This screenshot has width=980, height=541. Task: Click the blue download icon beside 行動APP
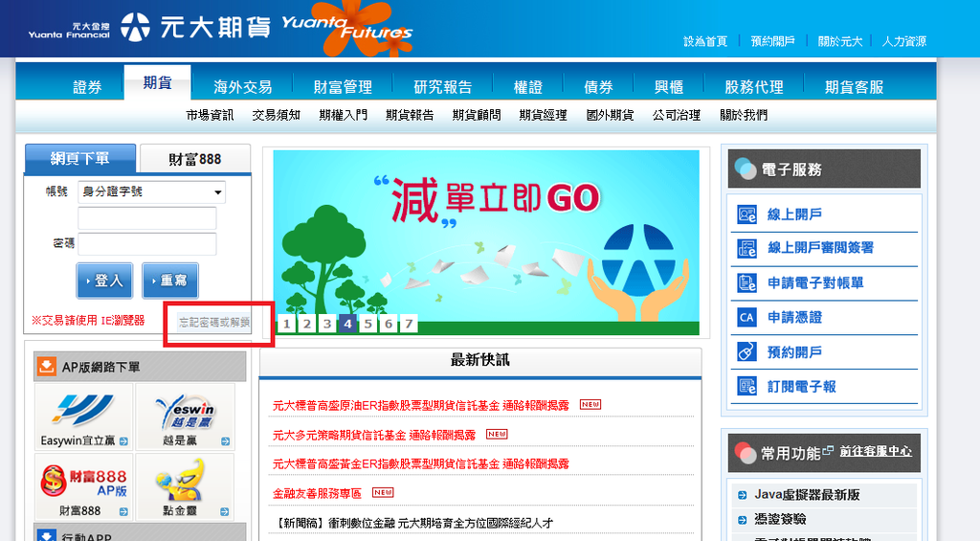(x=46, y=535)
